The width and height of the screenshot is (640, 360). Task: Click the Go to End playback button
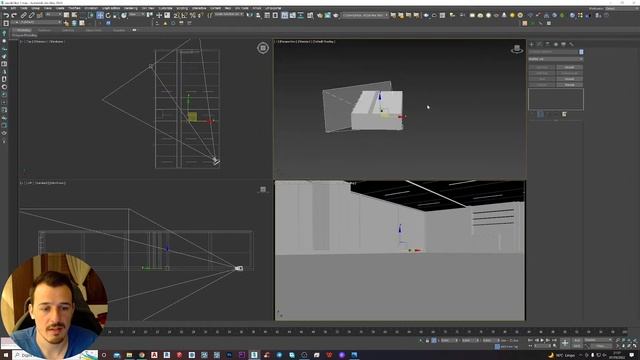554,340
